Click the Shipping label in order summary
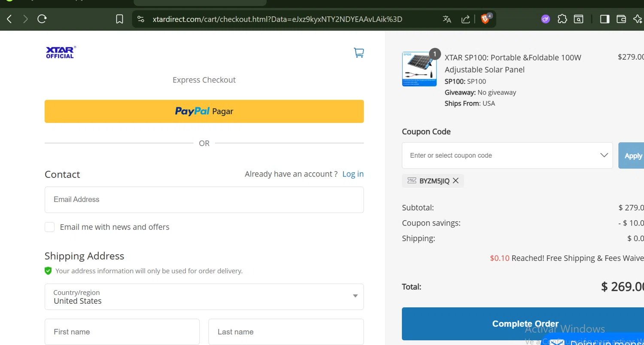The image size is (644, 345). [419, 238]
